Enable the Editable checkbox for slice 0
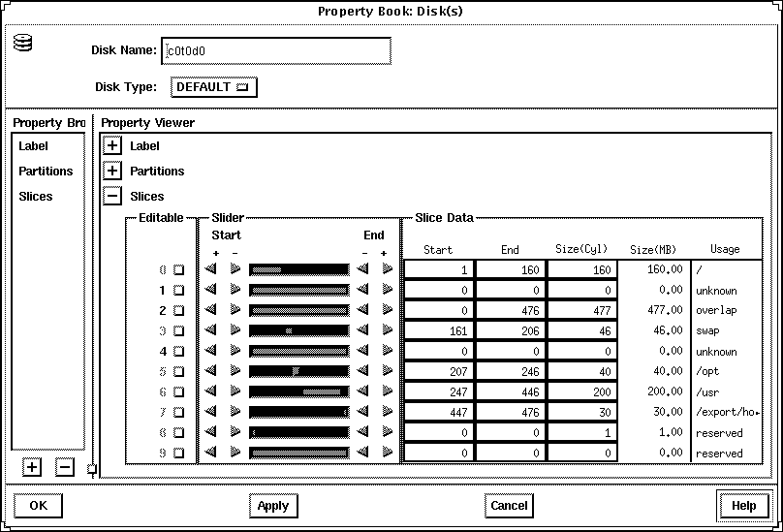The width and height of the screenshot is (783, 532). (x=177, y=270)
